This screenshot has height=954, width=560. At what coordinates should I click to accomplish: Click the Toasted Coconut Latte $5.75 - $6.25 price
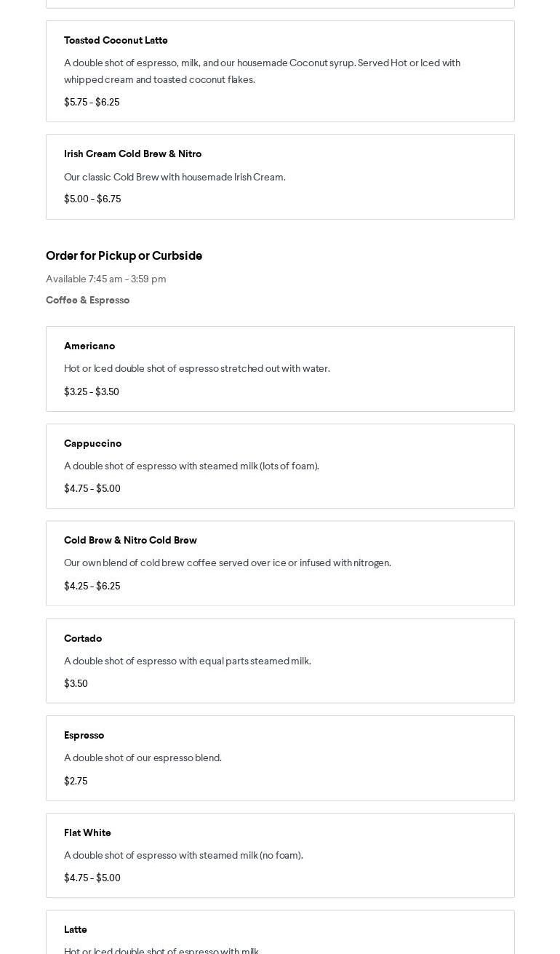tap(92, 102)
